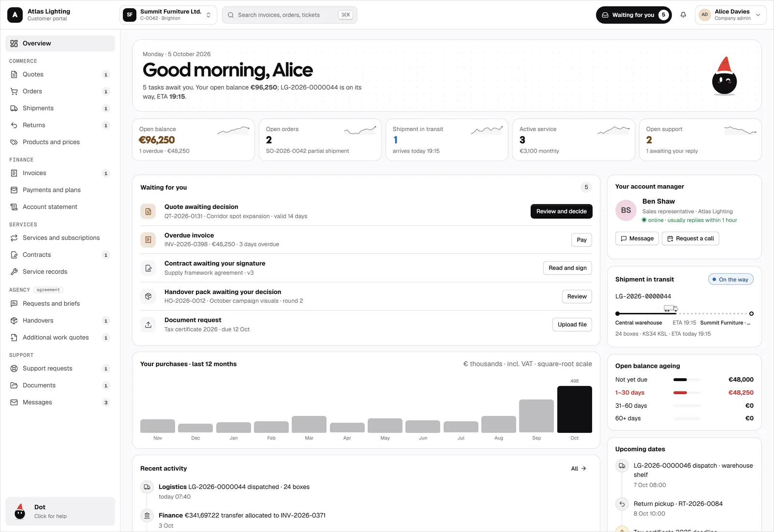Click the 1–30 days ageing bar
Viewport: 774px width, 532px height.
click(x=686, y=393)
